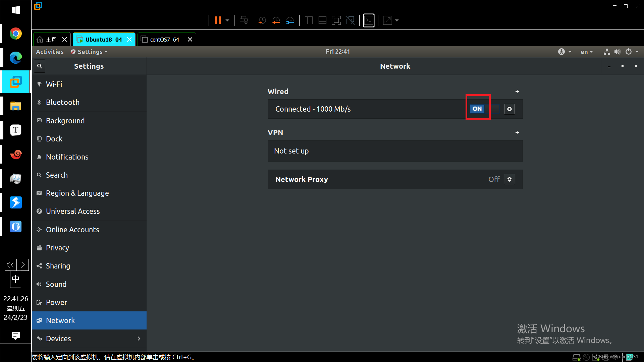Open the VM console view
The height and width of the screenshot is (362, 644).
(369, 20)
